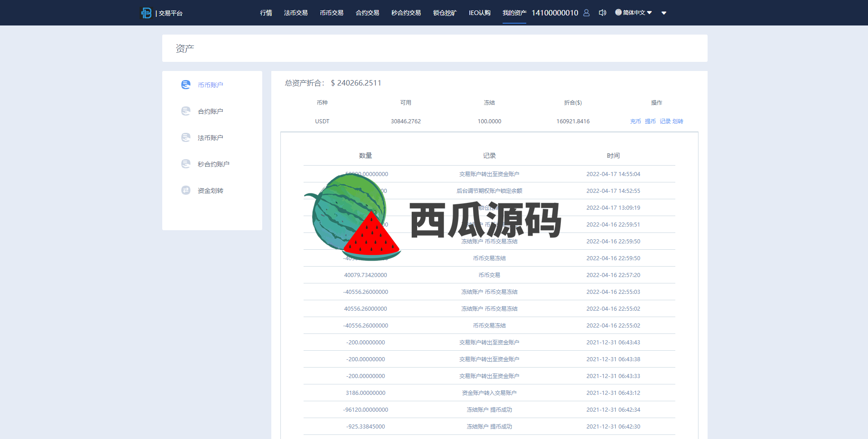Open the user profile icon
The image size is (868, 439).
[586, 13]
